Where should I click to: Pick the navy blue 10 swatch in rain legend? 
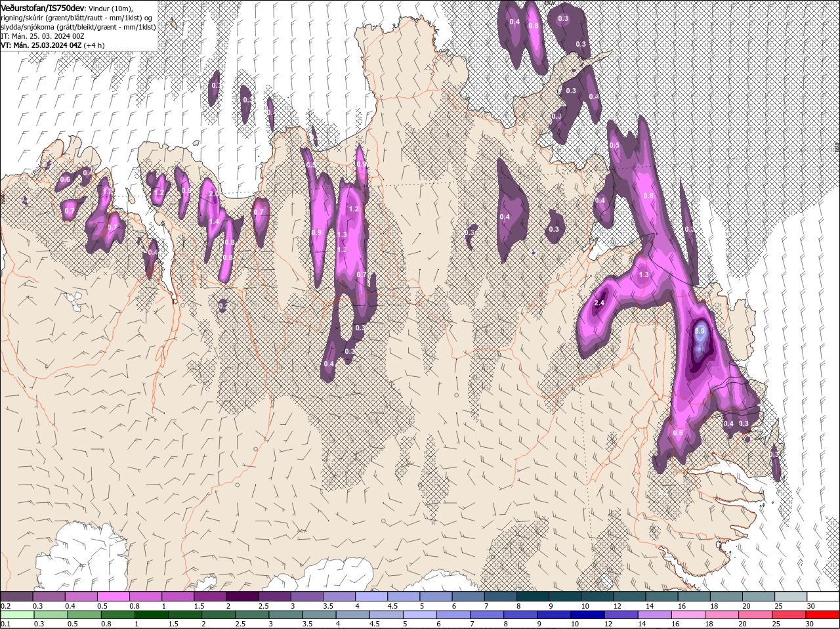pos(587,615)
